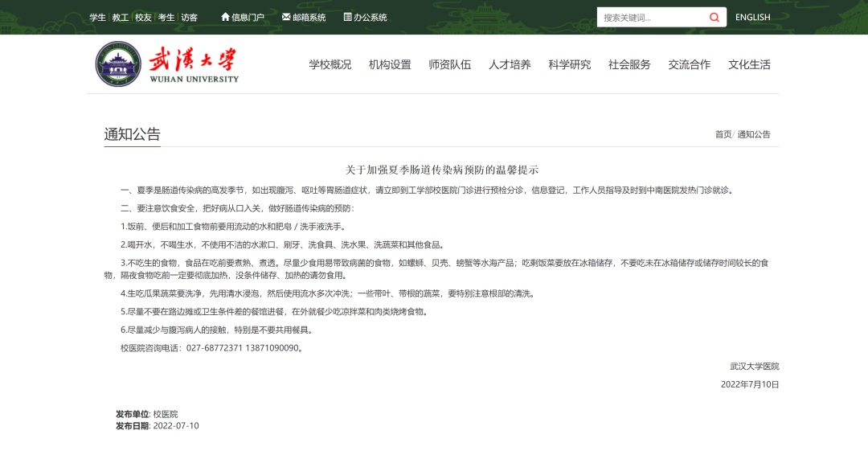Click the red search magnifier icon
Screen dimensions: 868x451
point(714,17)
